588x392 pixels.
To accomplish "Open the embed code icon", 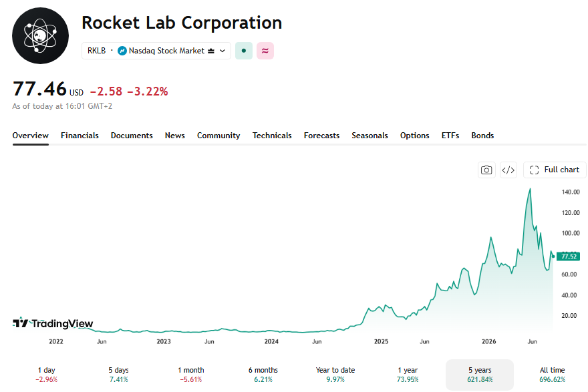I will pos(508,170).
